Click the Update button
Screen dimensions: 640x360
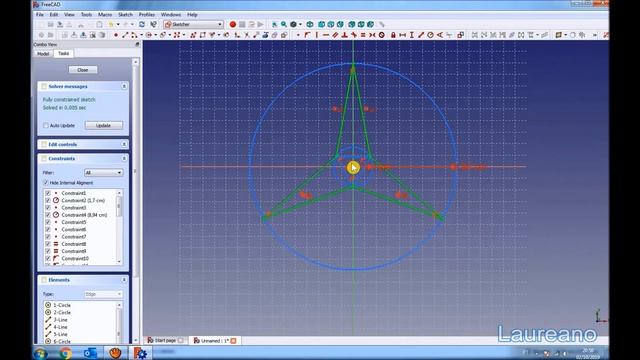103,125
